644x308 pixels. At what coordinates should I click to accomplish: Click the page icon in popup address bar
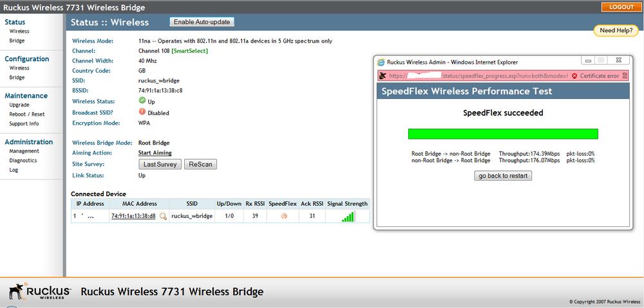(383, 76)
